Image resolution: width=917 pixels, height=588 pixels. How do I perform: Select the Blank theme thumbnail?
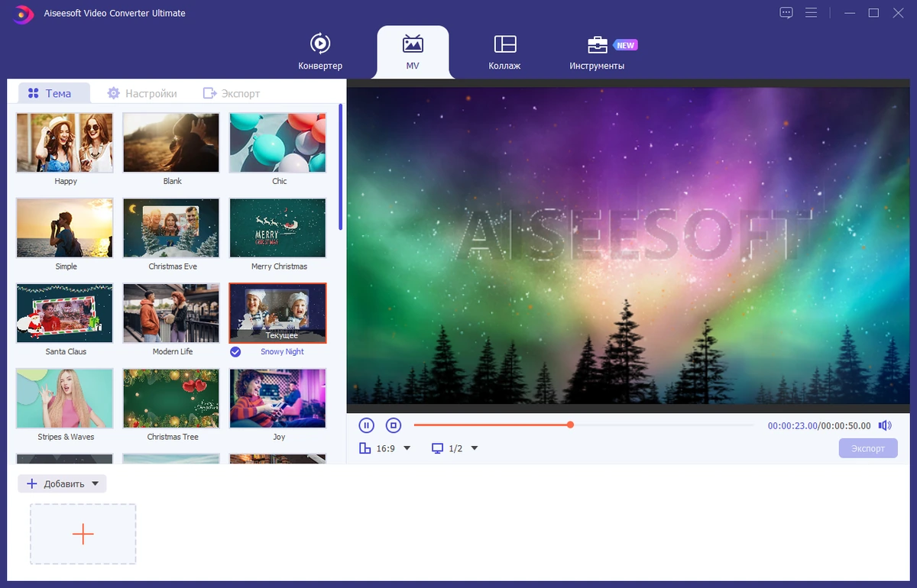(171, 143)
